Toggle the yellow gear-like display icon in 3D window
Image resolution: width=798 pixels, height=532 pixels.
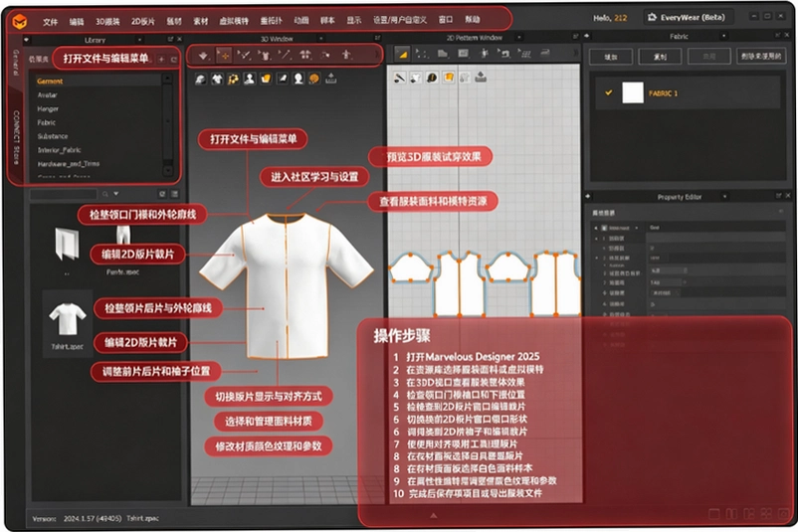click(233, 79)
